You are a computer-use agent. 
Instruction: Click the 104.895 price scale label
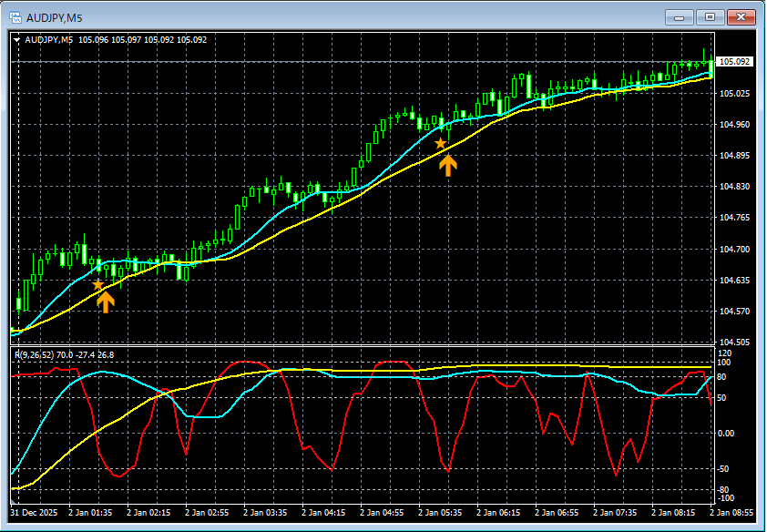click(734, 156)
